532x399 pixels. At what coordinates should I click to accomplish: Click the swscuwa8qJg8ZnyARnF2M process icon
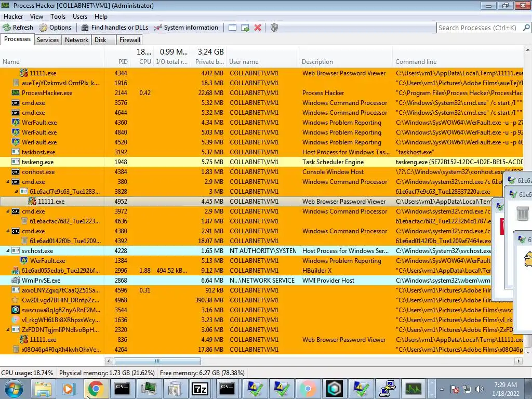coord(16,310)
